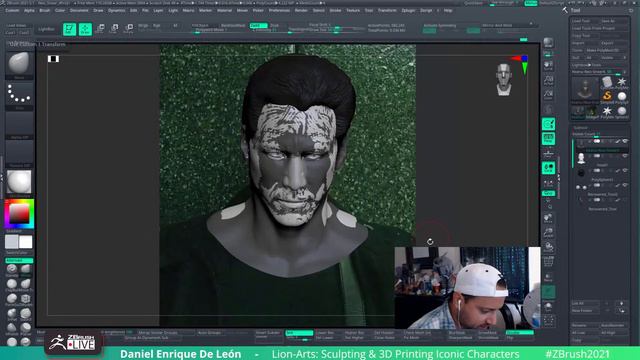Select the ZModeler brush icon
This screenshot has height=360, width=640.
[x=26, y=300]
